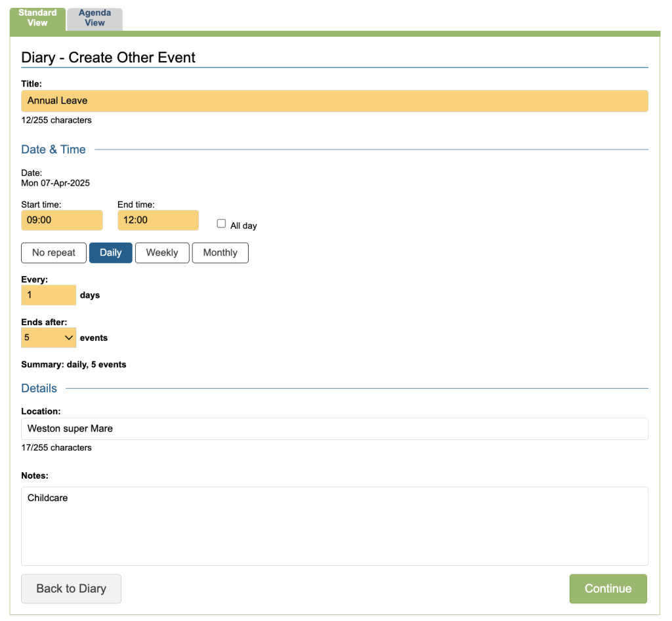This screenshot has height=621, width=672.
Task: Click into the Notes text area
Action: point(335,526)
